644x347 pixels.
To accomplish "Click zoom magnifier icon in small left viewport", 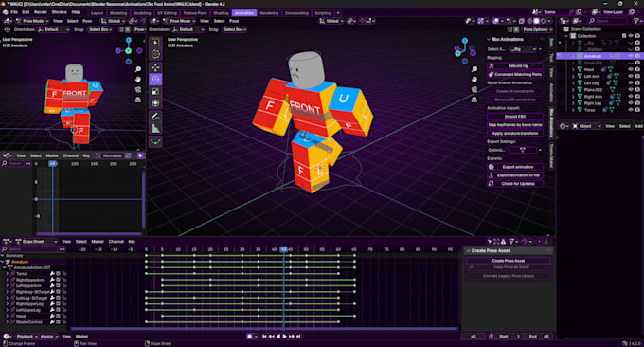I will click(138, 69).
